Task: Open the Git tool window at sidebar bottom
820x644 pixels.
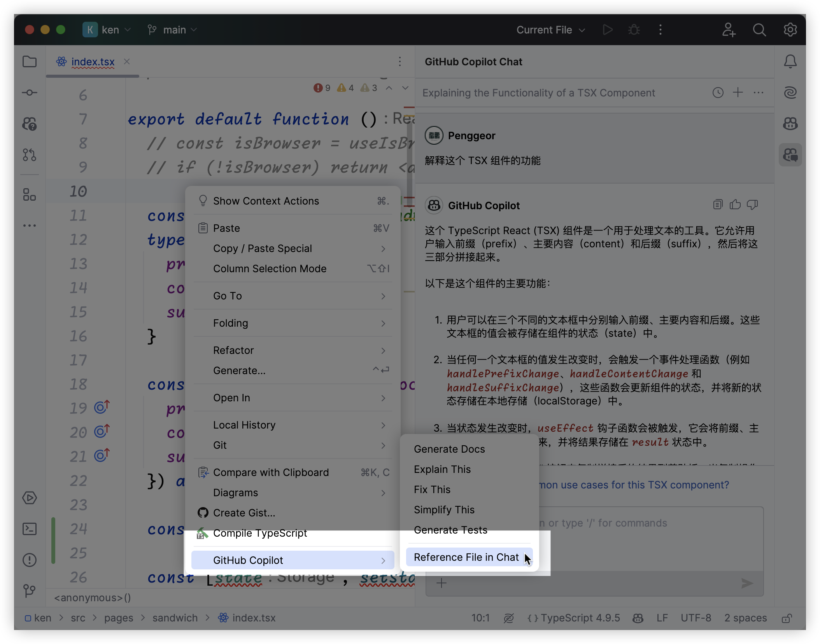Action: (30, 591)
